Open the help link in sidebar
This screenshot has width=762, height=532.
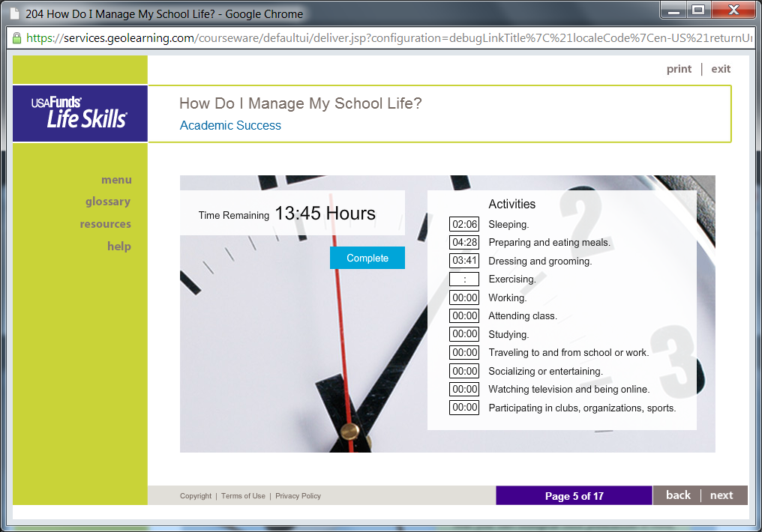[x=119, y=246]
